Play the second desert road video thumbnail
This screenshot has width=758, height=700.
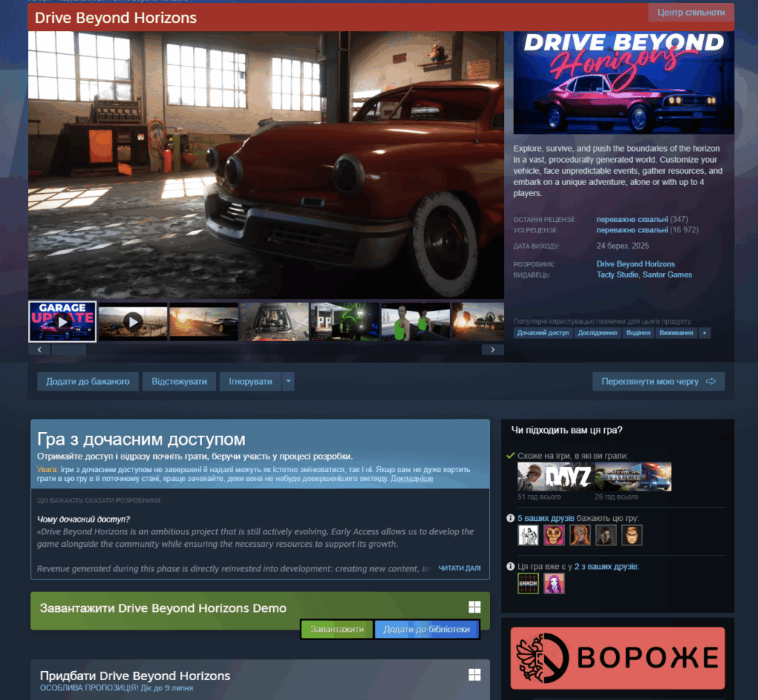[133, 322]
